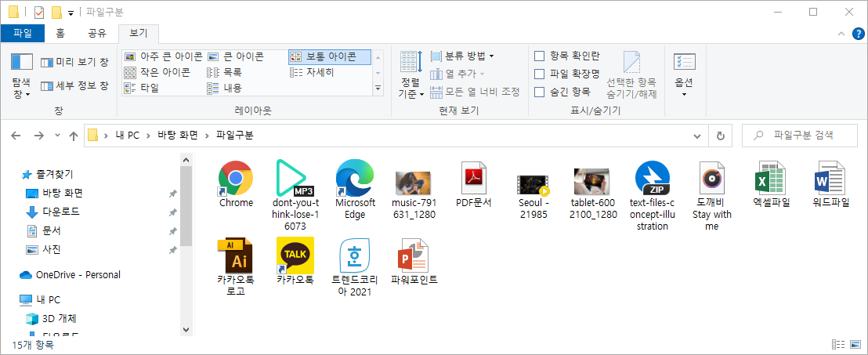Enable the 파일 확장명 checkbox

(x=539, y=74)
